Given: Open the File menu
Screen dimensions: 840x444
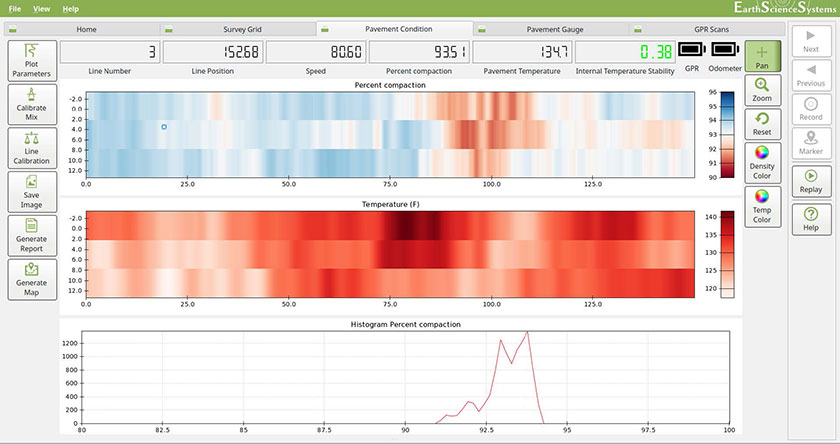Looking at the screenshot, I should click(15, 9).
